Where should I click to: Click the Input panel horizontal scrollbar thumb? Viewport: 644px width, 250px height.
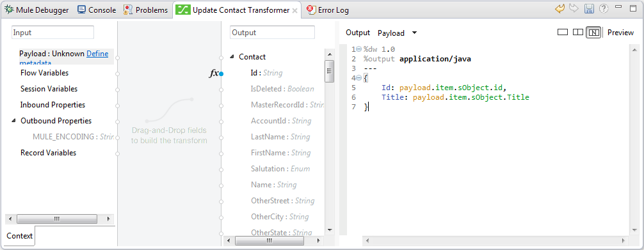click(57, 219)
